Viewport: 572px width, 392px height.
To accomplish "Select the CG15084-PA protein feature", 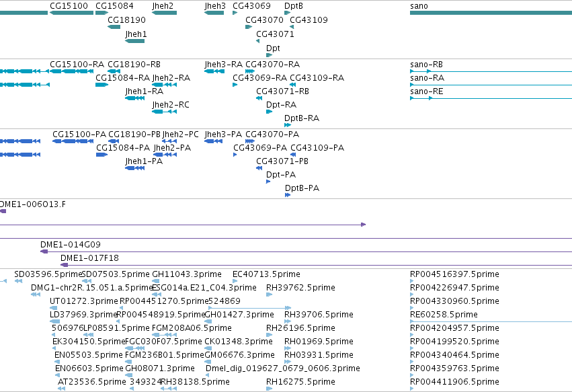I will pos(101,155).
